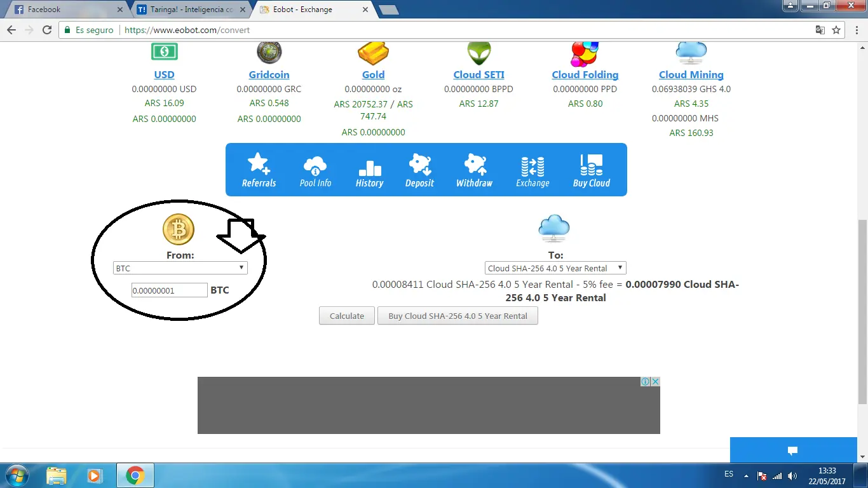This screenshot has width=868, height=488.
Task: Click the Cloud SETI alien icon
Action: [479, 53]
